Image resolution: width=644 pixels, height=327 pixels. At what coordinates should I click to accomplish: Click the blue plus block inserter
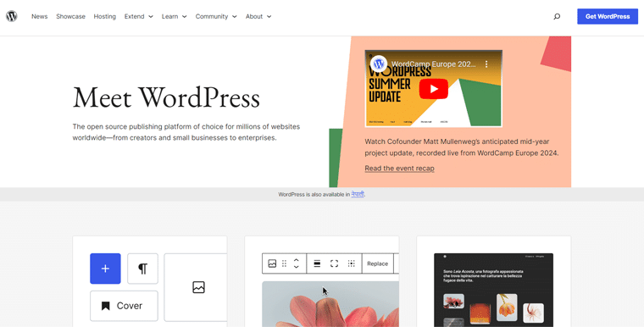105,269
